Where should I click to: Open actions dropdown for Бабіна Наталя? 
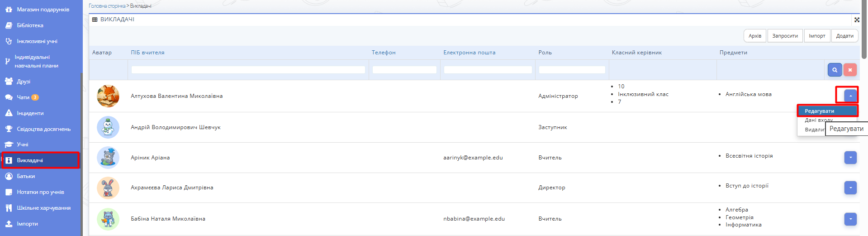click(850, 219)
